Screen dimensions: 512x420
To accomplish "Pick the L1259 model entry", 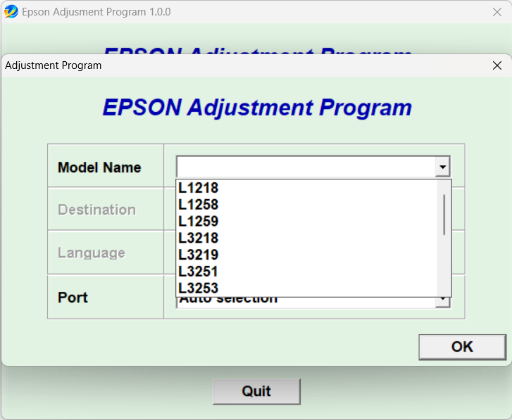I will coord(199,222).
